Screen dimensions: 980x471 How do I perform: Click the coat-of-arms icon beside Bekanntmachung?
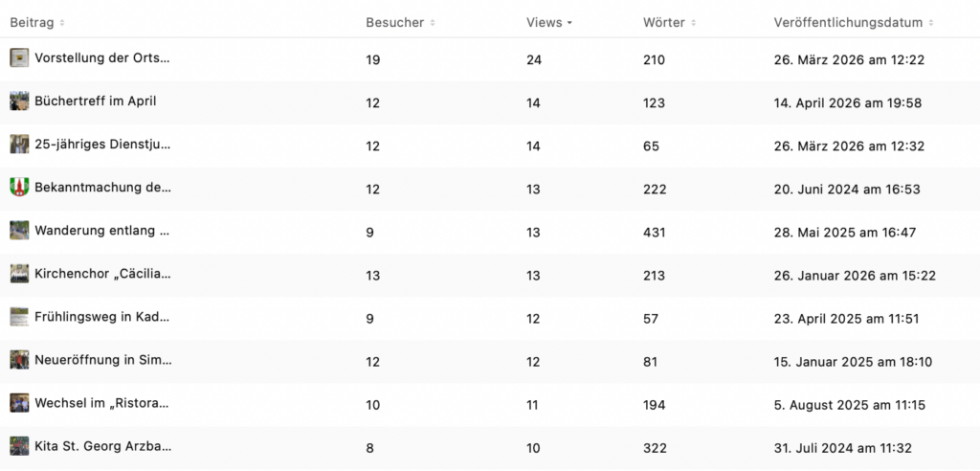click(x=19, y=188)
